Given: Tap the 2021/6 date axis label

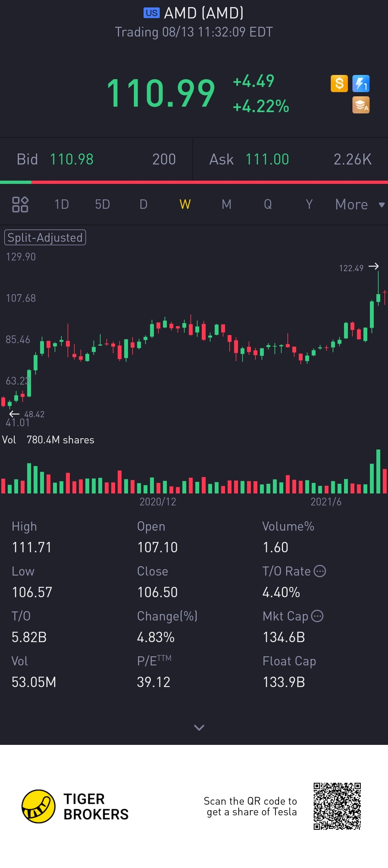Looking at the screenshot, I should tap(326, 502).
